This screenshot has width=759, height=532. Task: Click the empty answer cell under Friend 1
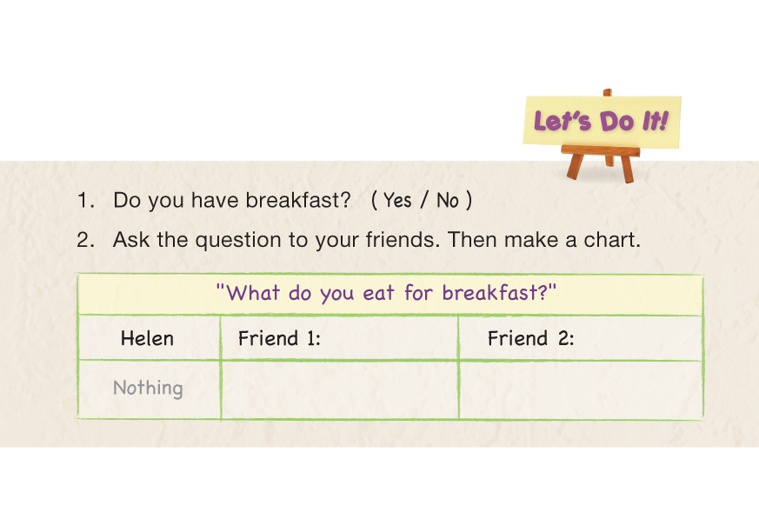[339, 390]
